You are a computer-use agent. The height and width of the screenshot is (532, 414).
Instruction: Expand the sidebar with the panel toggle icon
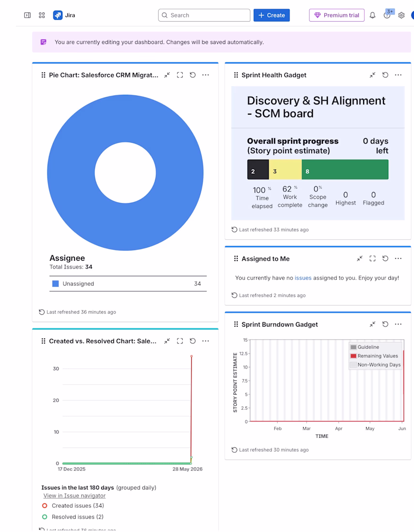(x=28, y=15)
